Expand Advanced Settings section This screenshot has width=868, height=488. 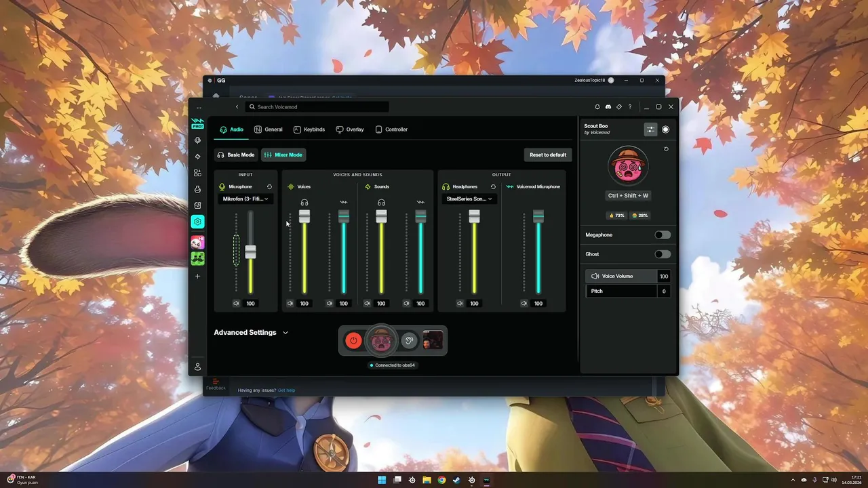pyautogui.click(x=251, y=333)
